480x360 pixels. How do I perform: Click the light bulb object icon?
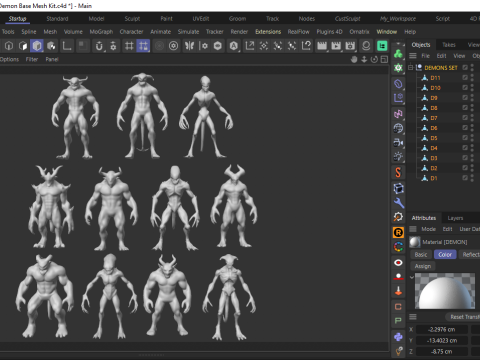398,157
